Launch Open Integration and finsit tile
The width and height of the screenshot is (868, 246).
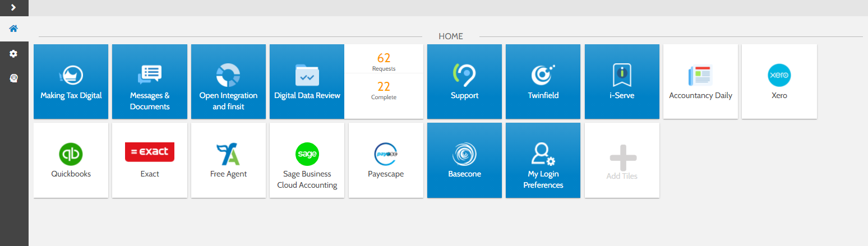228,82
